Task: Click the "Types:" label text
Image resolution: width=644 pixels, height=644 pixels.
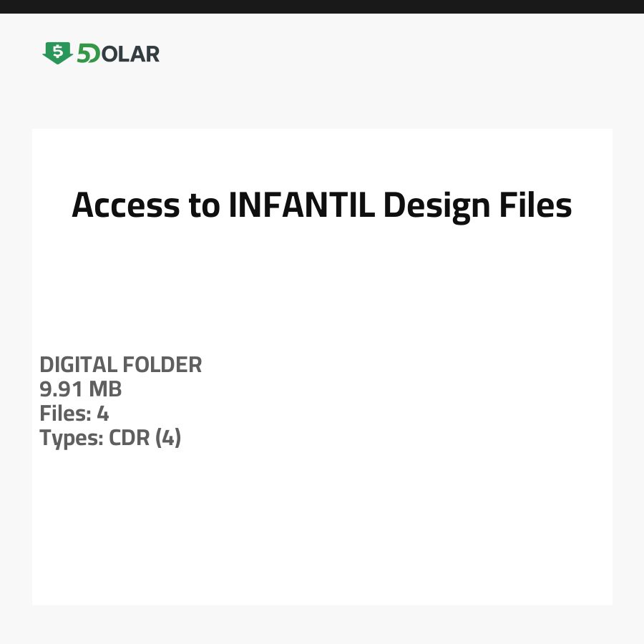Action: tap(71, 438)
